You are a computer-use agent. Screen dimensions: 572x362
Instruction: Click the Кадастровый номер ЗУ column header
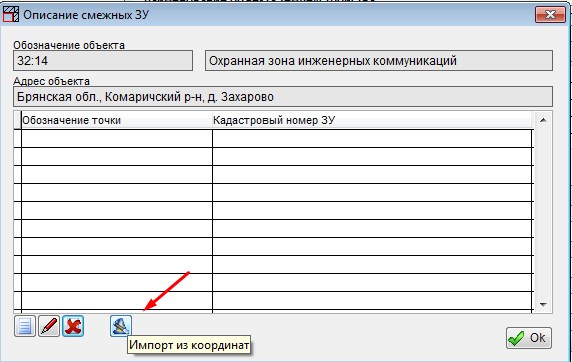click(372, 120)
